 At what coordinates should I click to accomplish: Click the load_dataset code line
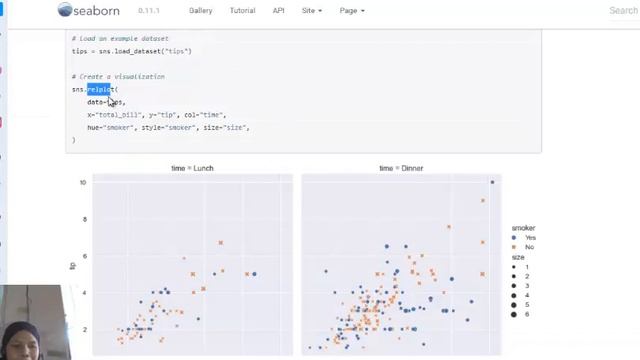pos(132,51)
